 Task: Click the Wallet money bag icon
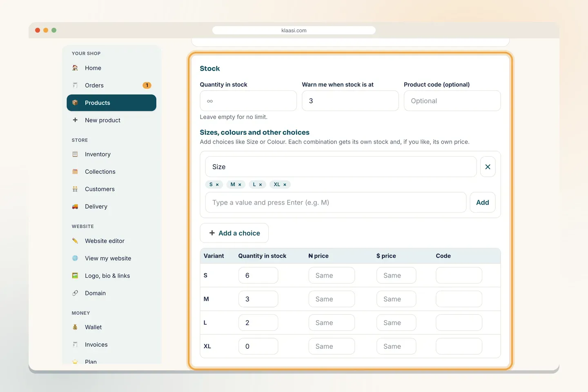(75, 327)
